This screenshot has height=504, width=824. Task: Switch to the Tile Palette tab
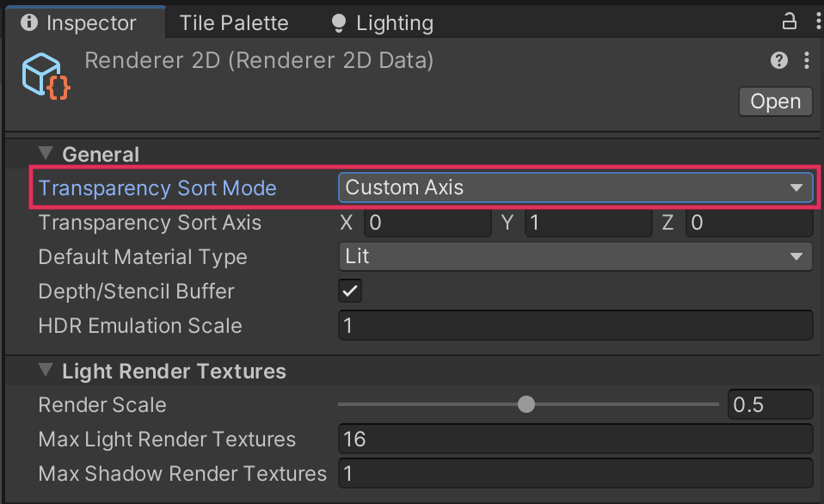pos(234,23)
